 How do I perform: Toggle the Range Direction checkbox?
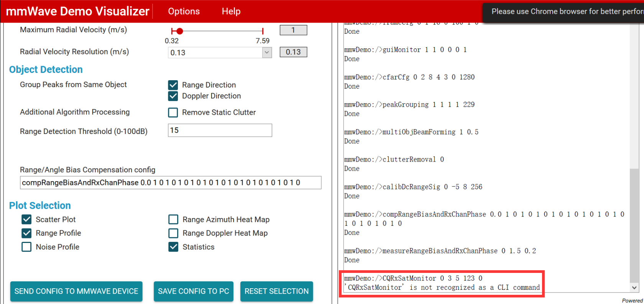tap(173, 85)
